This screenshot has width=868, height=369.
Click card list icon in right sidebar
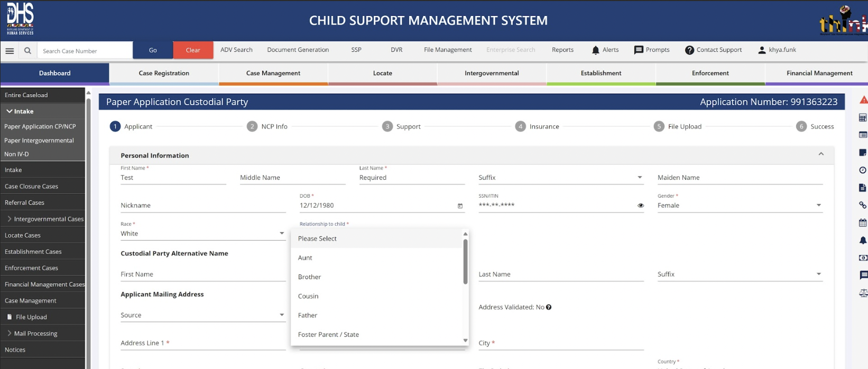click(x=863, y=135)
